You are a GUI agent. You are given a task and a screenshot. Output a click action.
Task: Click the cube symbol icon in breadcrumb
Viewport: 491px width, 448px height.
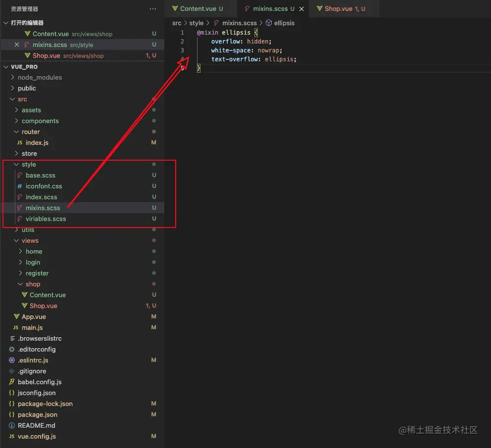pos(269,23)
